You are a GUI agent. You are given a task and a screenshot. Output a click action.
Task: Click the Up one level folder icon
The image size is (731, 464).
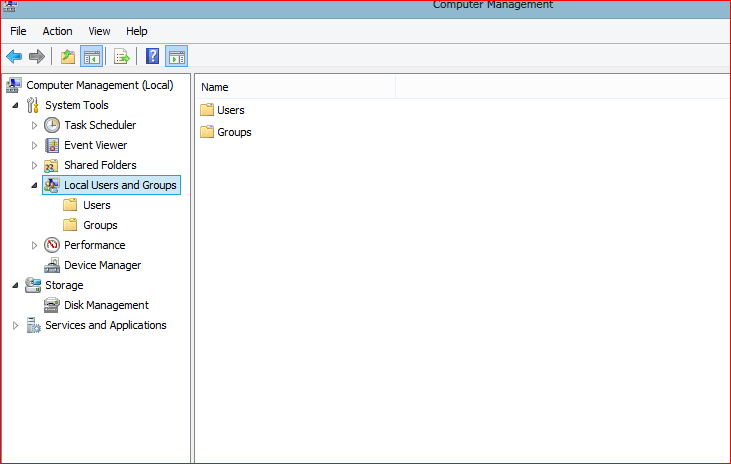pyautogui.click(x=68, y=57)
